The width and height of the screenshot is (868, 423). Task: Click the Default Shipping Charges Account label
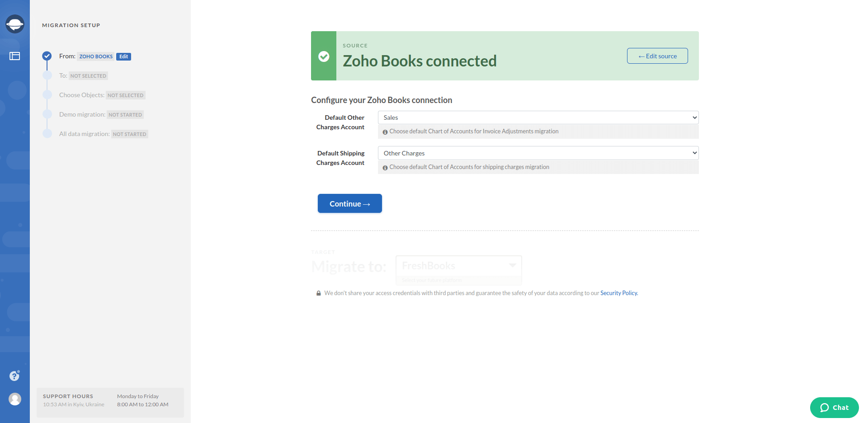click(340, 158)
